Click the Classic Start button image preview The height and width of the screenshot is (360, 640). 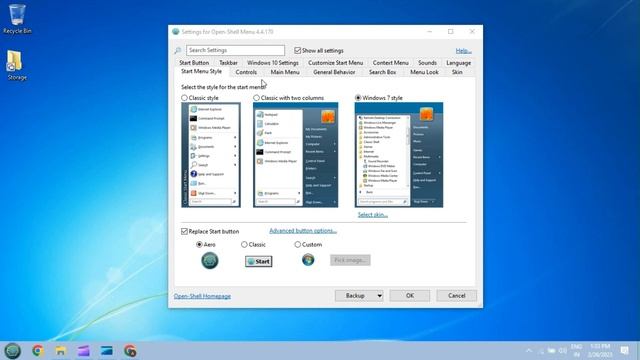pyautogui.click(x=259, y=261)
